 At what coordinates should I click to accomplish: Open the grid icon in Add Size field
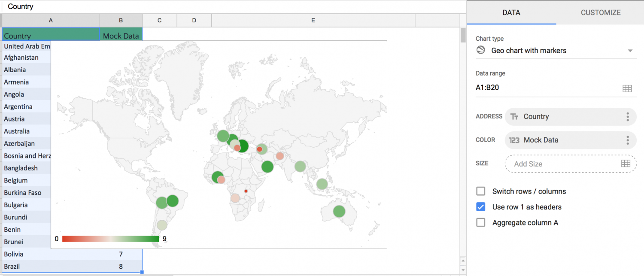[627, 164]
